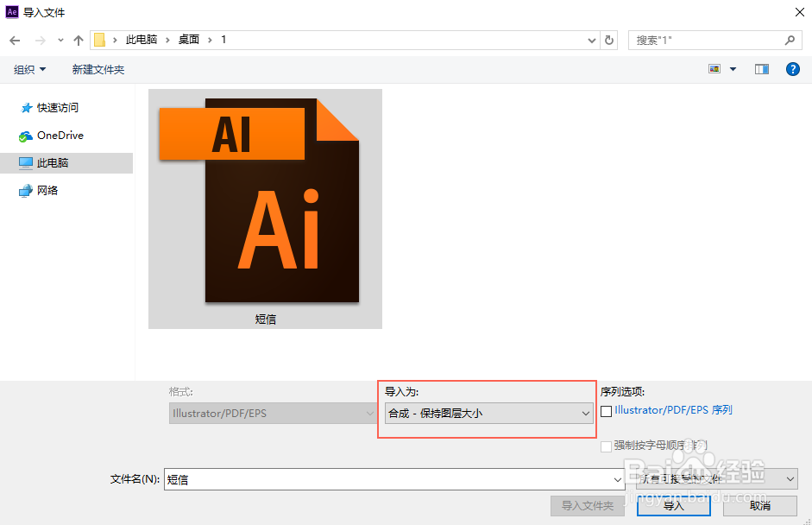Image resolution: width=812 pixels, height=525 pixels.
Task: Refresh the current folder
Action: pyautogui.click(x=609, y=41)
